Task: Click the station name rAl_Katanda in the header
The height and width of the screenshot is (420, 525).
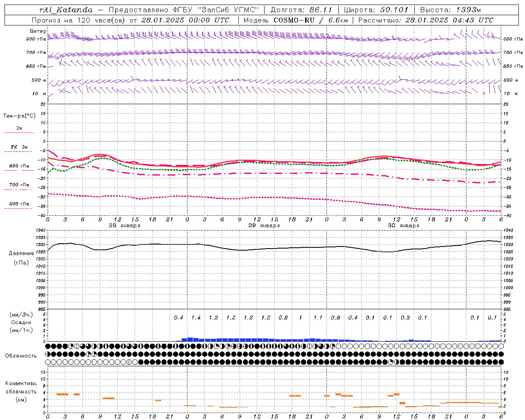Action: (66, 10)
